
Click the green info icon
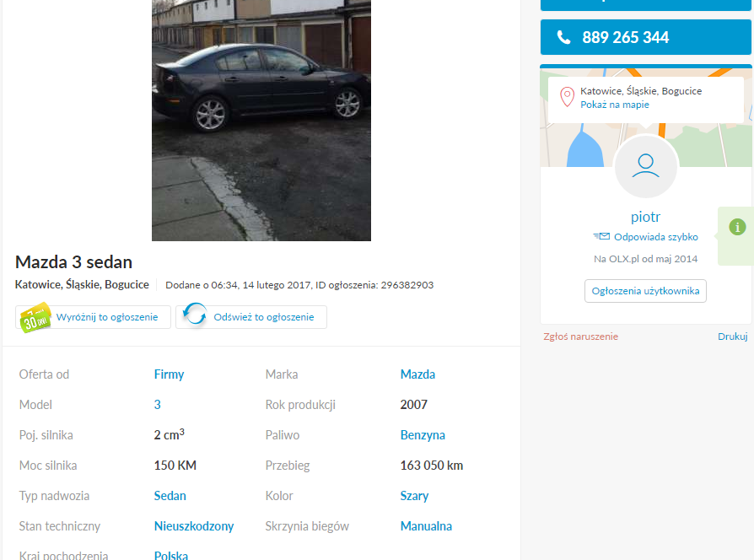click(737, 227)
